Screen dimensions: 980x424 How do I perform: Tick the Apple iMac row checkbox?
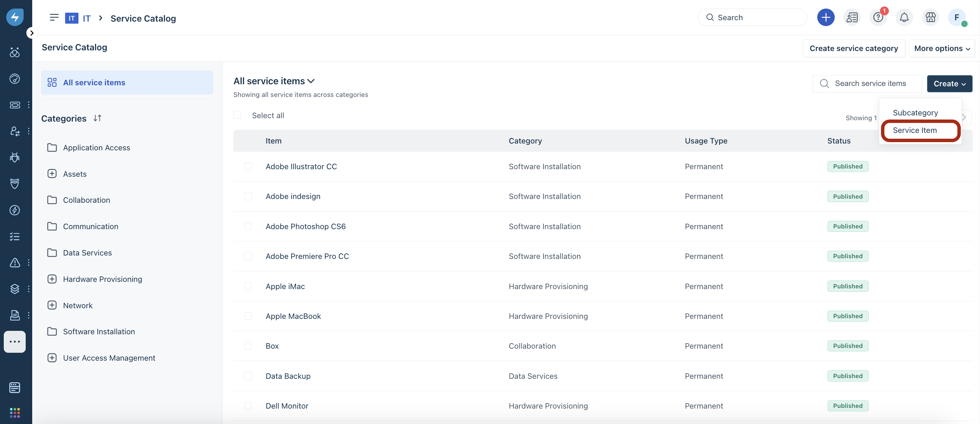248,286
